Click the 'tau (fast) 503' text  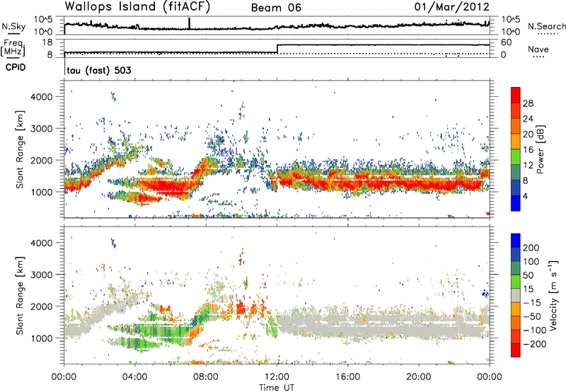click(99, 70)
